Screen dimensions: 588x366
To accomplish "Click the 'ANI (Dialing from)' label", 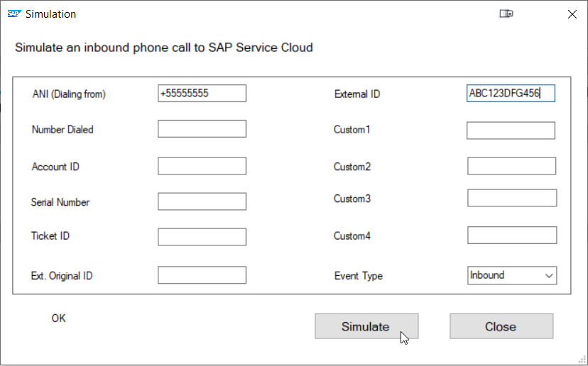I will click(x=69, y=94).
